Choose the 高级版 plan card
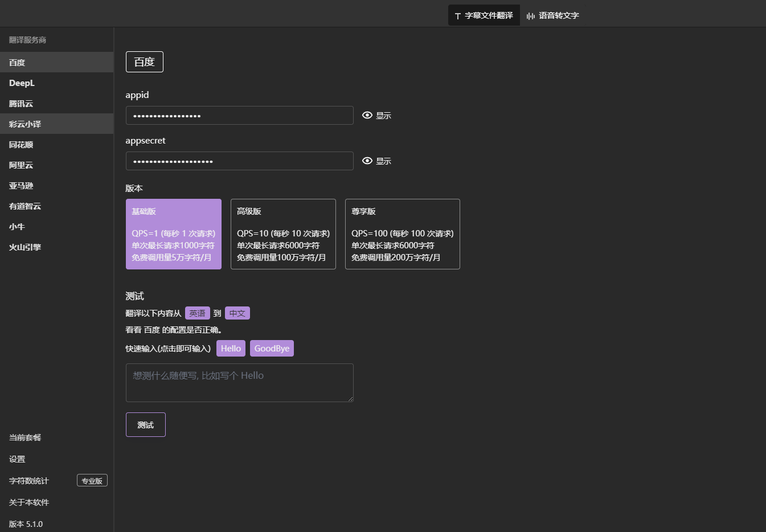Viewport: 766px width, 532px height. [283, 234]
